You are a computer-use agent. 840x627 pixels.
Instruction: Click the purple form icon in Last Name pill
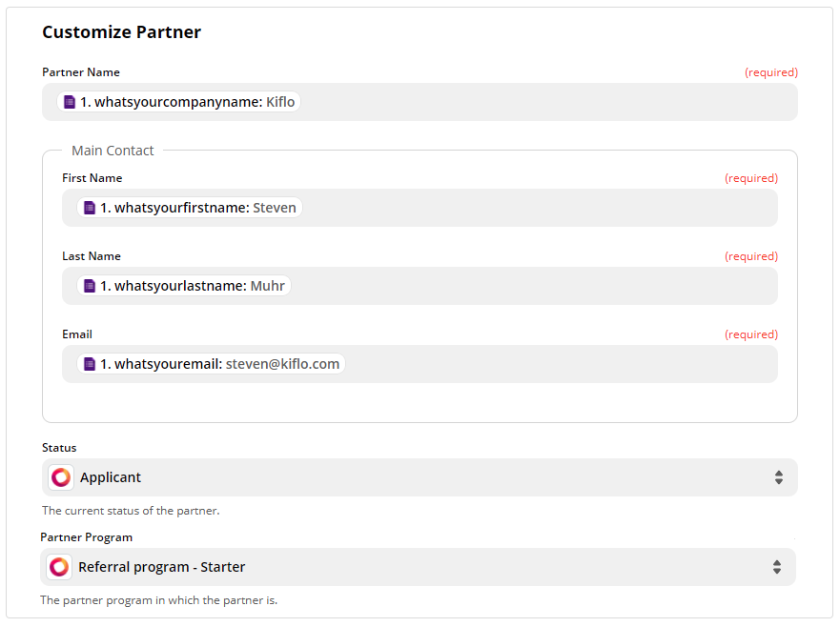coord(90,286)
